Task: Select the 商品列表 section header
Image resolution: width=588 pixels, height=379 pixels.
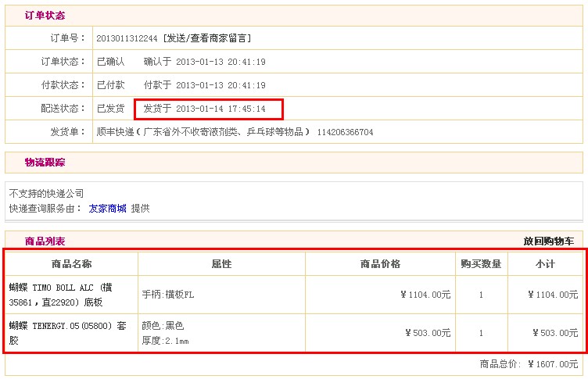Action: 45,241
